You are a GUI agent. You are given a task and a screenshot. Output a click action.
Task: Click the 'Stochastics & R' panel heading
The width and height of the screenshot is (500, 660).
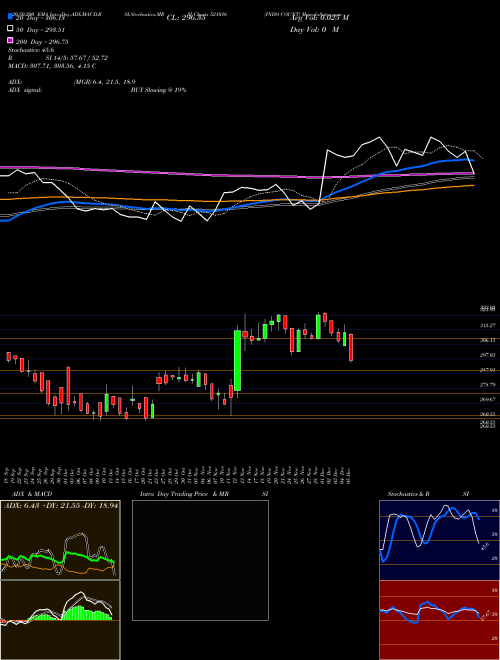(408, 494)
